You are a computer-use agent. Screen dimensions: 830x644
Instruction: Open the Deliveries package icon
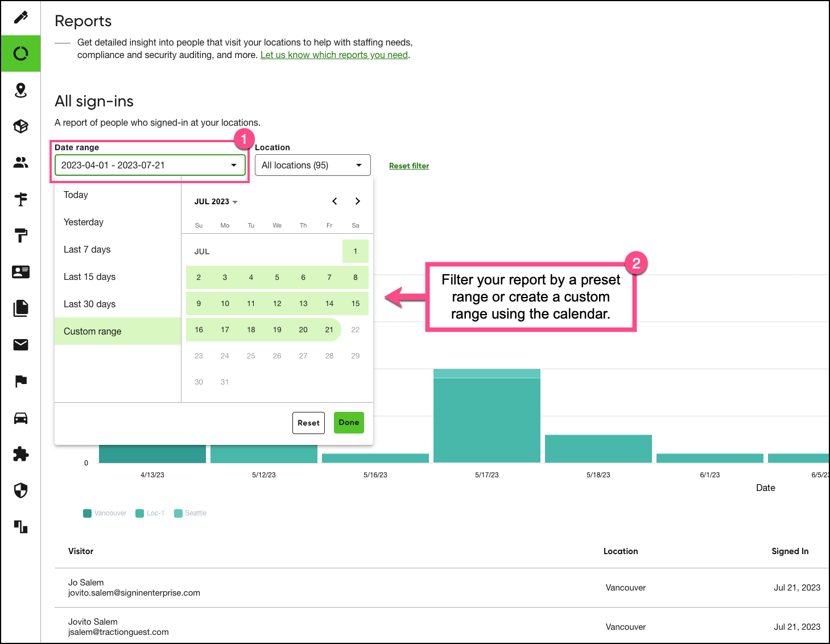pos(20,126)
